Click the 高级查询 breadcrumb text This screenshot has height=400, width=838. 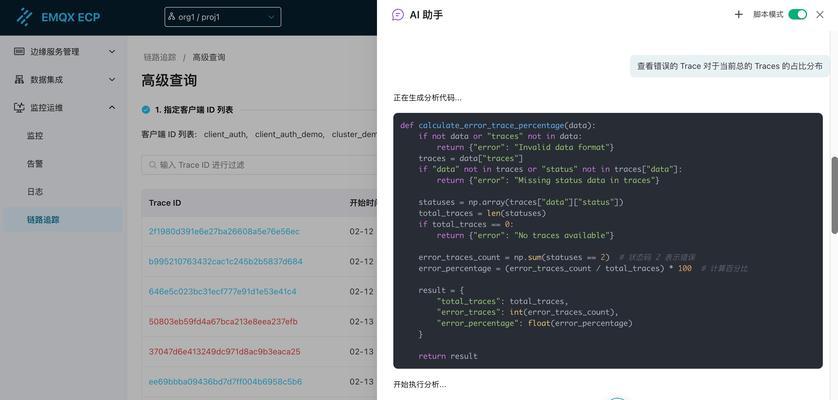[x=209, y=57]
